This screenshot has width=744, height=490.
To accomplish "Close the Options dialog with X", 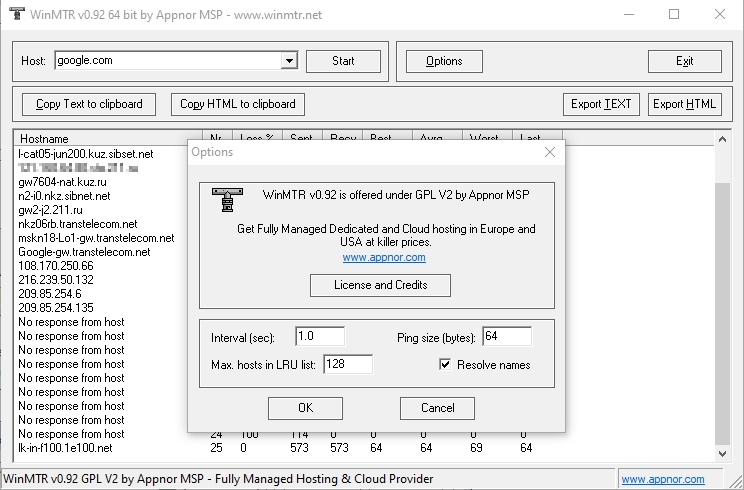I will (550, 152).
